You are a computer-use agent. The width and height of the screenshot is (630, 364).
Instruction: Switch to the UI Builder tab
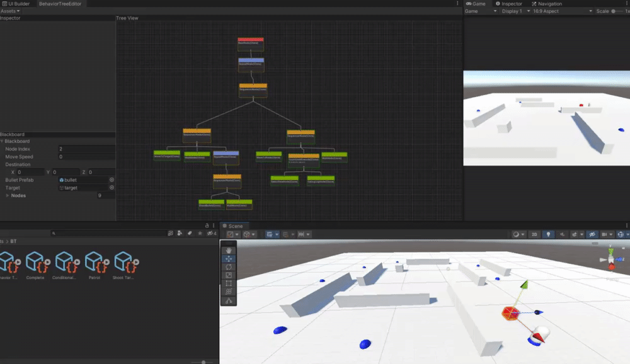[16, 4]
